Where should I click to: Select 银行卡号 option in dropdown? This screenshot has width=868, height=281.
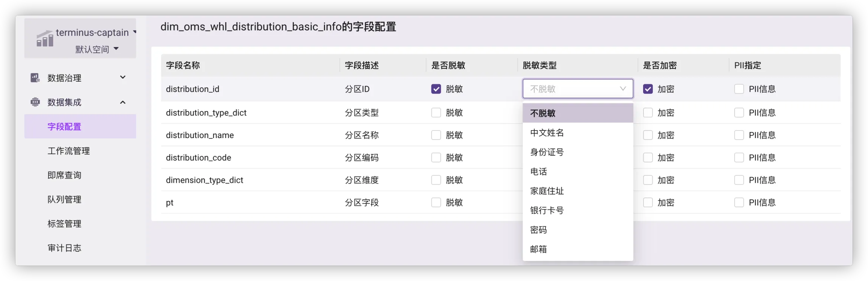point(547,211)
